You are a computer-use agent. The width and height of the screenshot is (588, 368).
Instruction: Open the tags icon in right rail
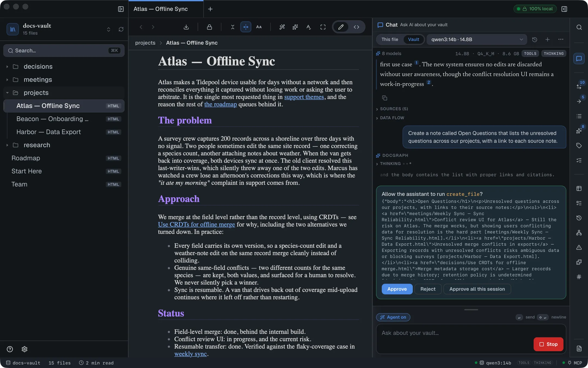click(579, 146)
